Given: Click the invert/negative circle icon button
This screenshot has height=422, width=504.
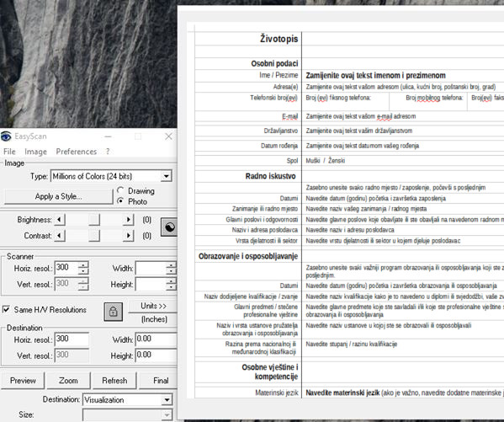Looking at the screenshot, I should 169,227.
